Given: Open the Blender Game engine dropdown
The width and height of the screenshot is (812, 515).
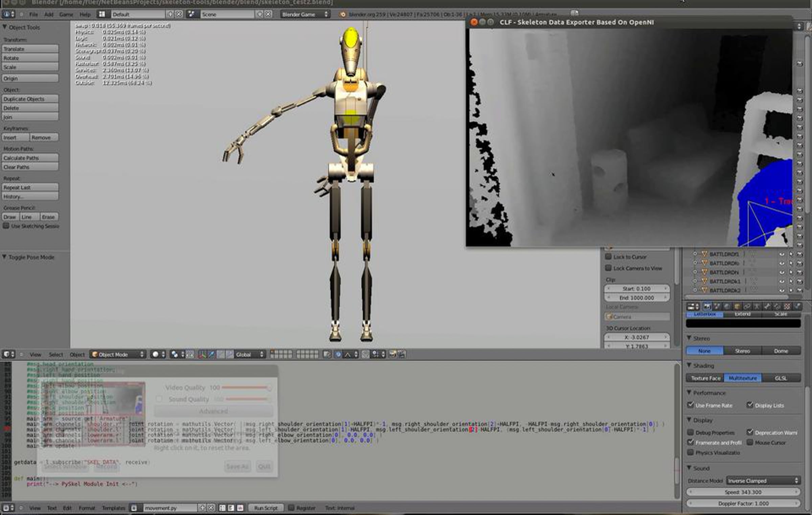Looking at the screenshot, I should click(x=304, y=14).
